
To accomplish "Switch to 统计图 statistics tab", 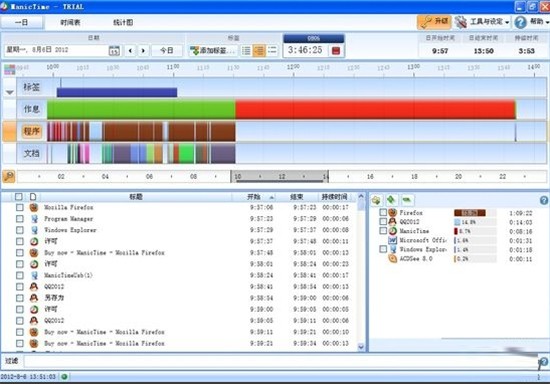I will (123, 22).
